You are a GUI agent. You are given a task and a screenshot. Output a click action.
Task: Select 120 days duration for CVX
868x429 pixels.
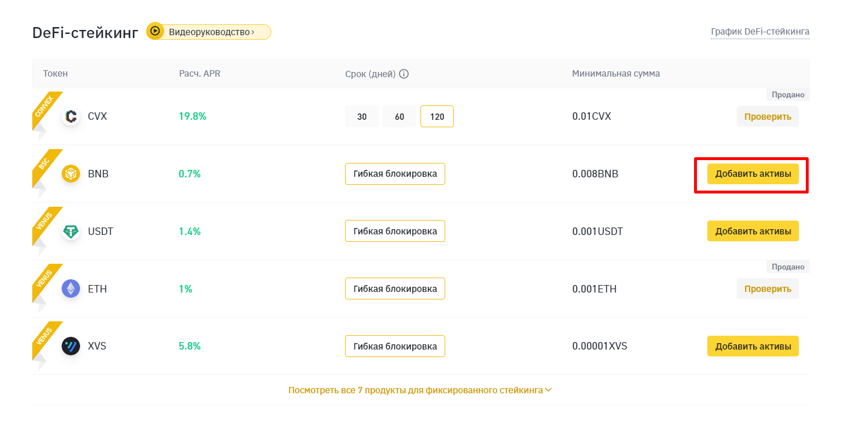[437, 116]
